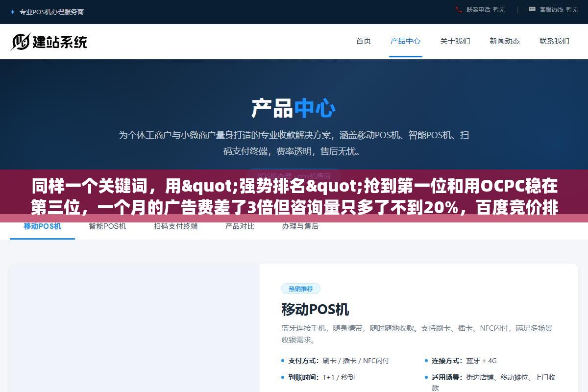The height and width of the screenshot is (392, 588).
Task: Switch to the 扫码支付终端 tab
Action: tap(175, 226)
